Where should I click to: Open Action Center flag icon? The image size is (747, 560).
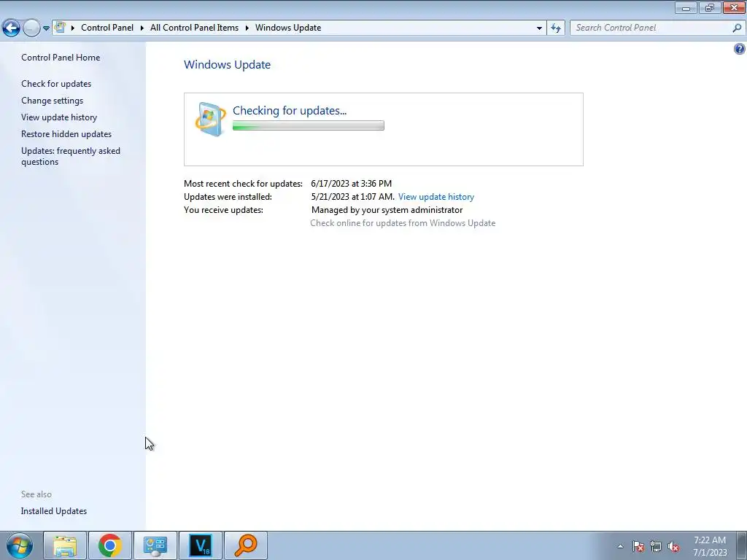click(x=638, y=546)
